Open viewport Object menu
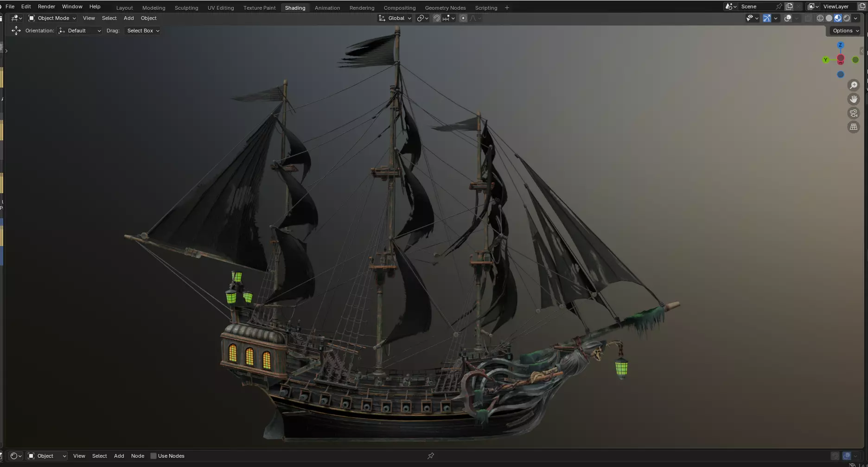Screen dimensions: 868x467 [x=148, y=18]
